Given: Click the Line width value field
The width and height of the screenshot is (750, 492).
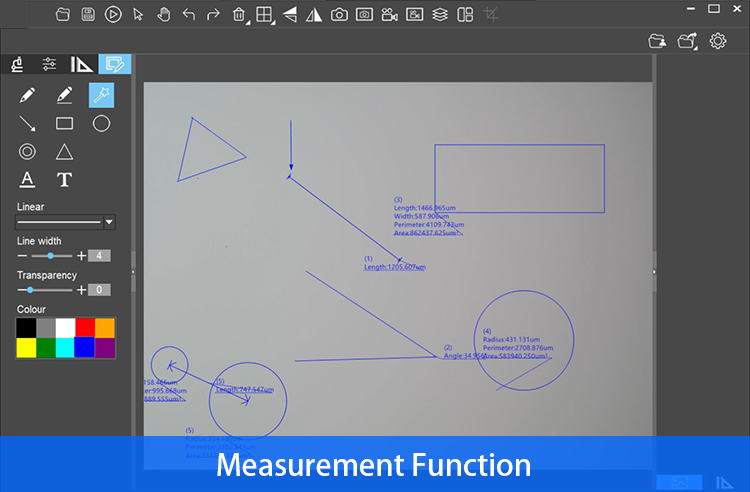Looking at the screenshot, I should click(99, 256).
